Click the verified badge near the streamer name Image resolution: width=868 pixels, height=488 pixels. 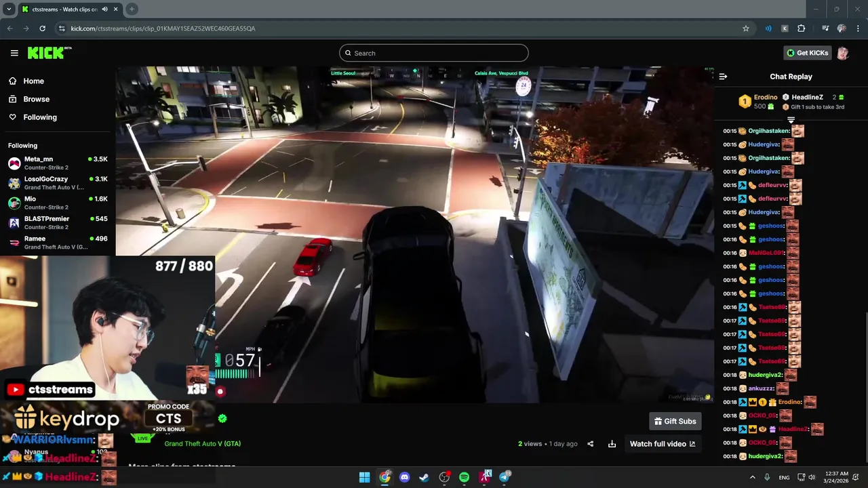tap(222, 418)
